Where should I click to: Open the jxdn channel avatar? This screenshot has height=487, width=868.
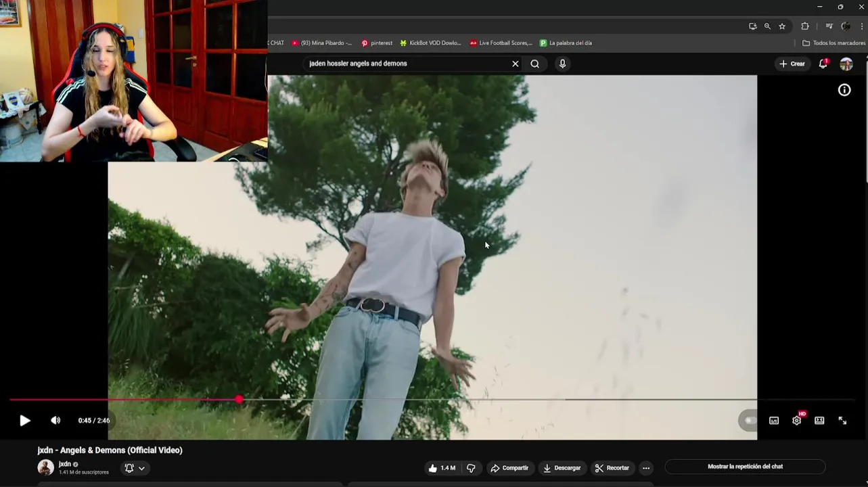(45, 467)
